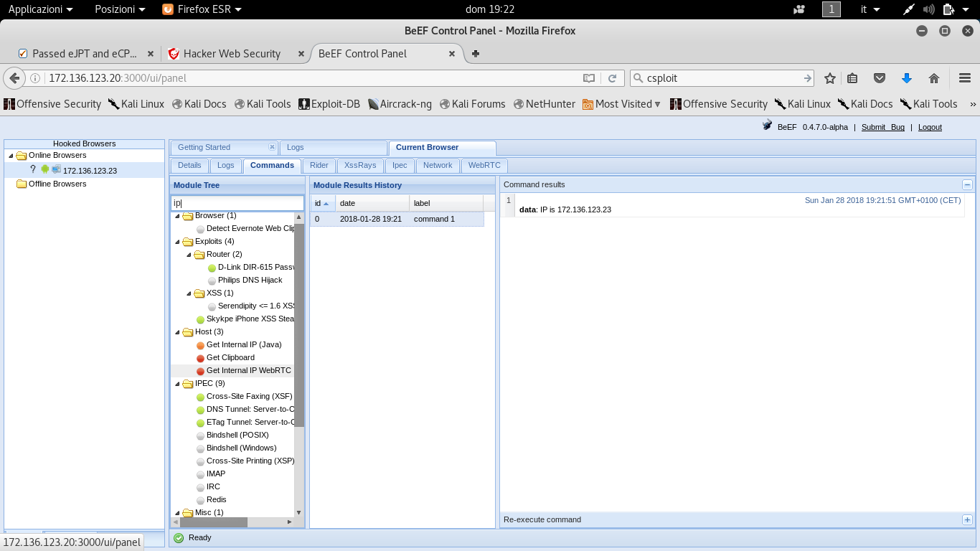This screenshot has width=980, height=551.
Task: Switch to the Getting Started tab
Action: (x=204, y=147)
